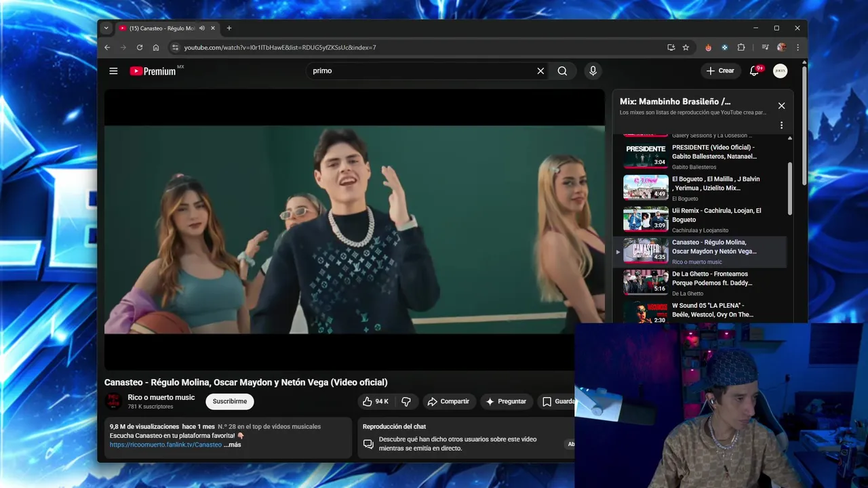Viewport: 868px width, 488px height.
Task: Clear the search box with X icon
Action: point(540,70)
